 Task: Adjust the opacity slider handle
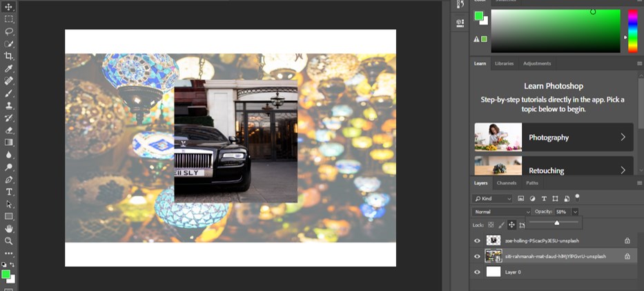(556, 223)
